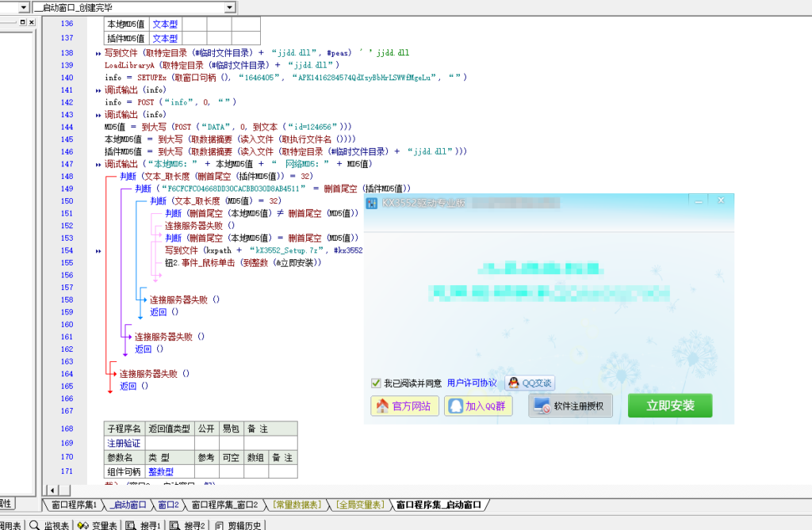This screenshot has width=812, height=530.
Task: Click the green 立即安装 install button
Action: click(670, 407)
